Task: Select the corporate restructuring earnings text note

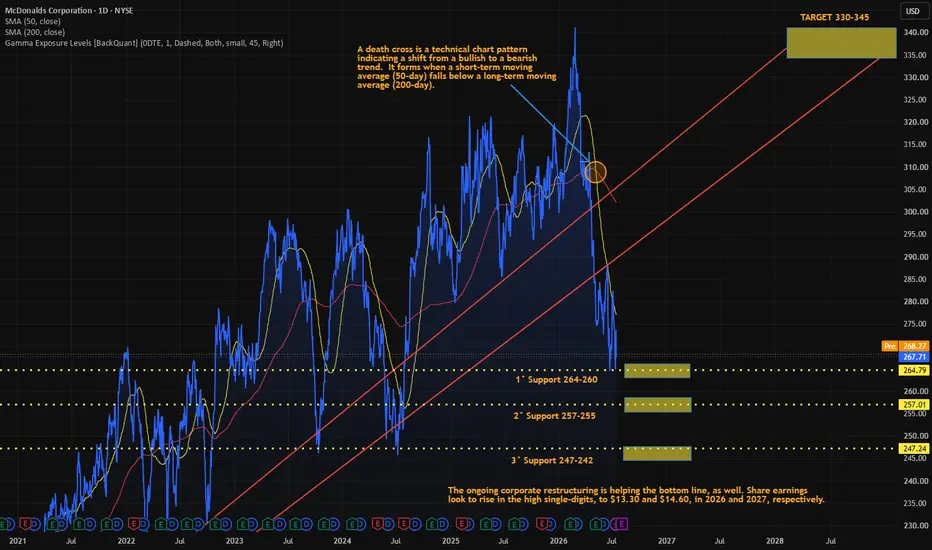Action: [636, 495]
